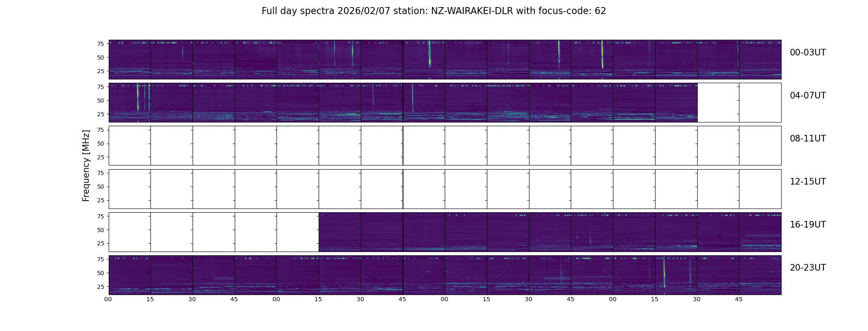Screen dimensions: 868x331
Task: Click the first empty white panel of the 16-19UT row
Action: tap(129, 232)
